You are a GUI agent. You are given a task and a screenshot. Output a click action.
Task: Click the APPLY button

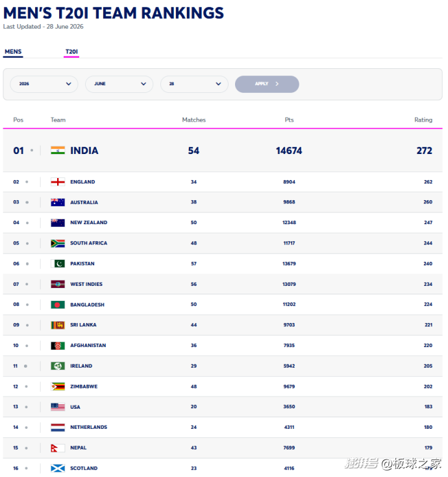(x=267, y=84)
